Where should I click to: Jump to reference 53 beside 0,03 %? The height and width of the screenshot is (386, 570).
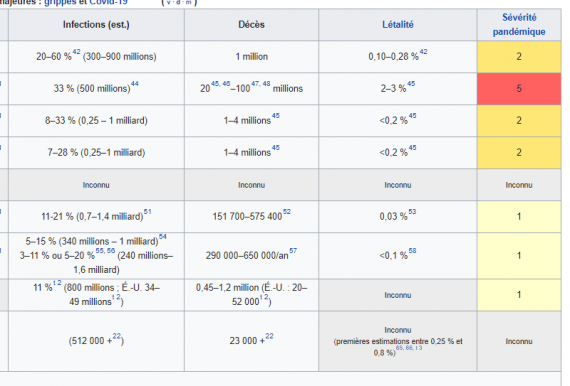[412, 212]
